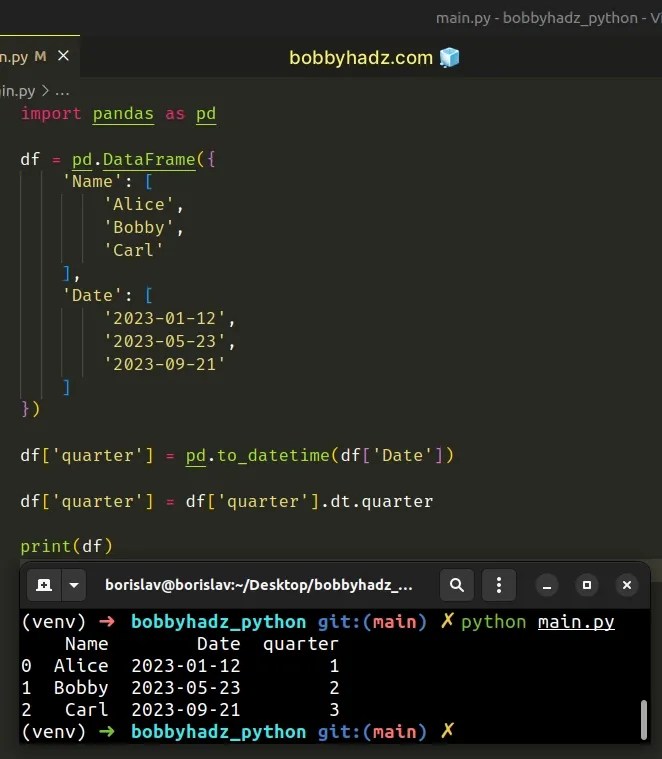
Task: Click the 'Name' dictionary key
Action: pyautogui.click(x=92, y=182)
